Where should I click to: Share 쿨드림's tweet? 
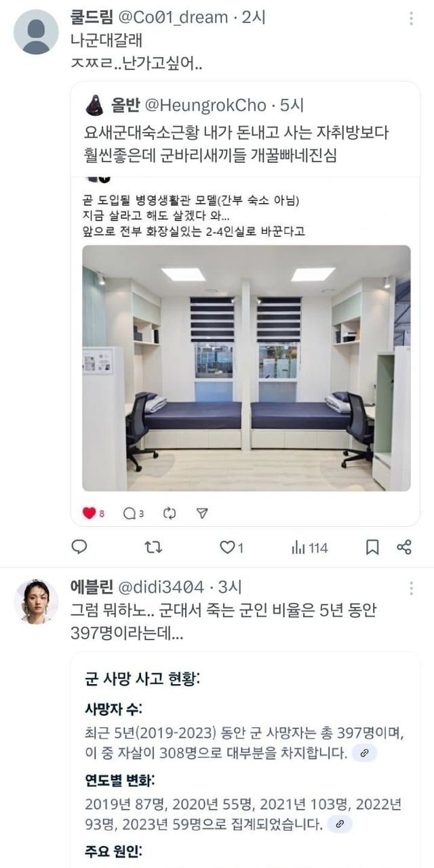tap(404, 547)
